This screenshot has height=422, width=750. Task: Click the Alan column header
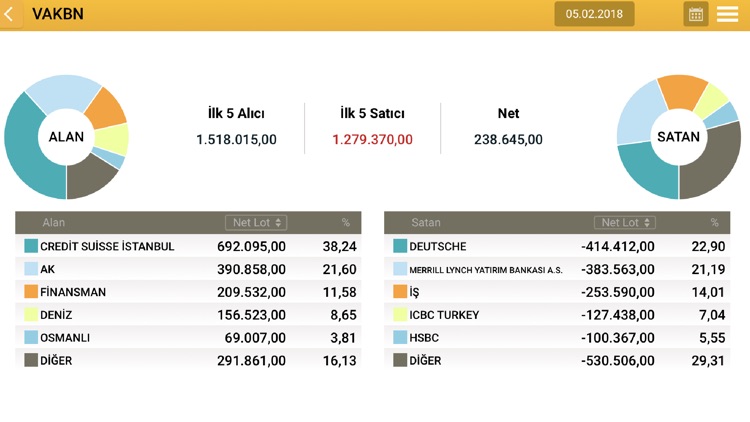tap(54, 222)
